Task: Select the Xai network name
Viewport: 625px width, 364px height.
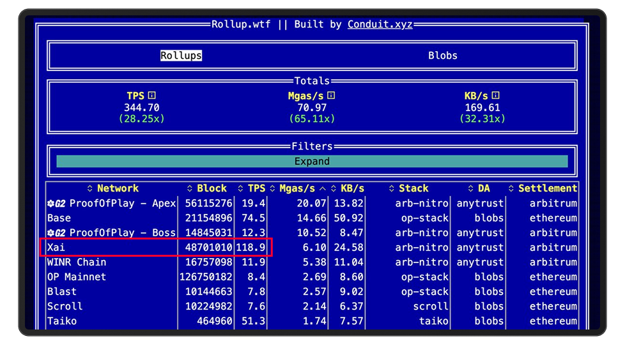Action: [56, 248]
